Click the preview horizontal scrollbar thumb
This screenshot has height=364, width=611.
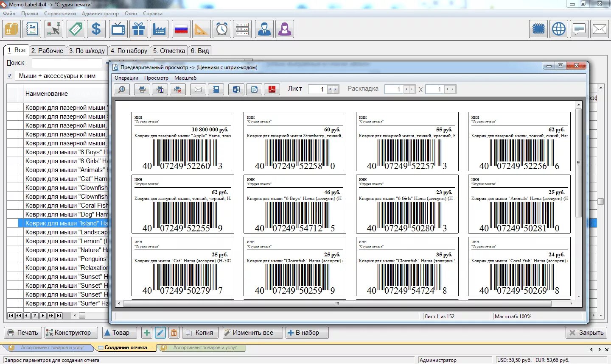pos(337,303)
